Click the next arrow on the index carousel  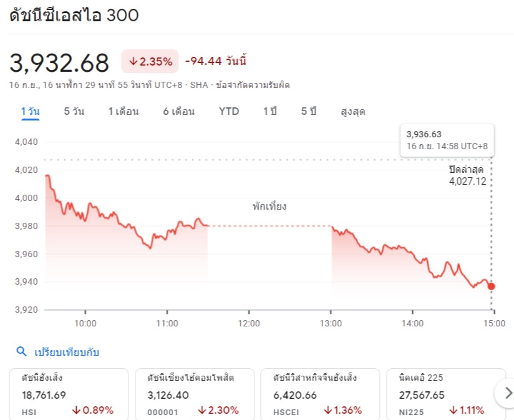(507, 393)
